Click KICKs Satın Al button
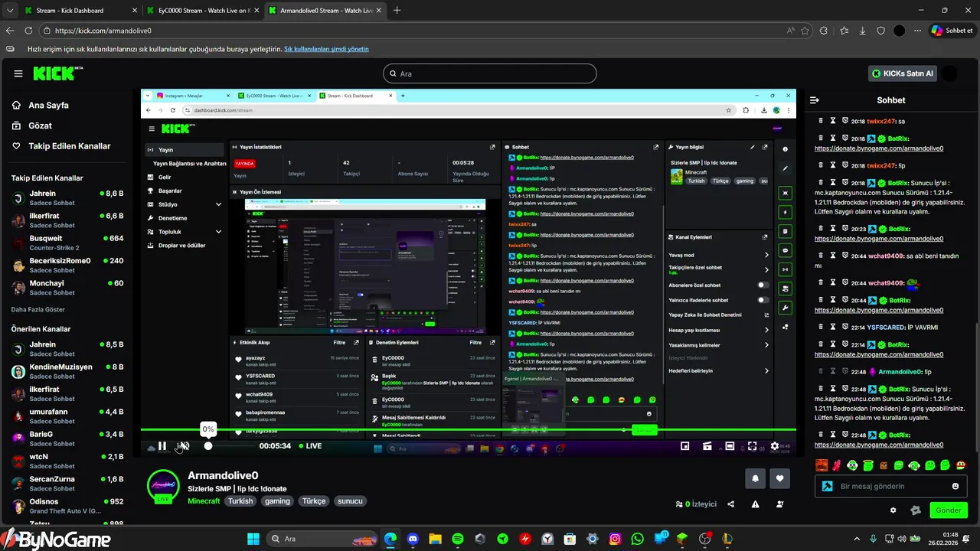The height and width of the screenshot is (551, 980). (903, 73)
